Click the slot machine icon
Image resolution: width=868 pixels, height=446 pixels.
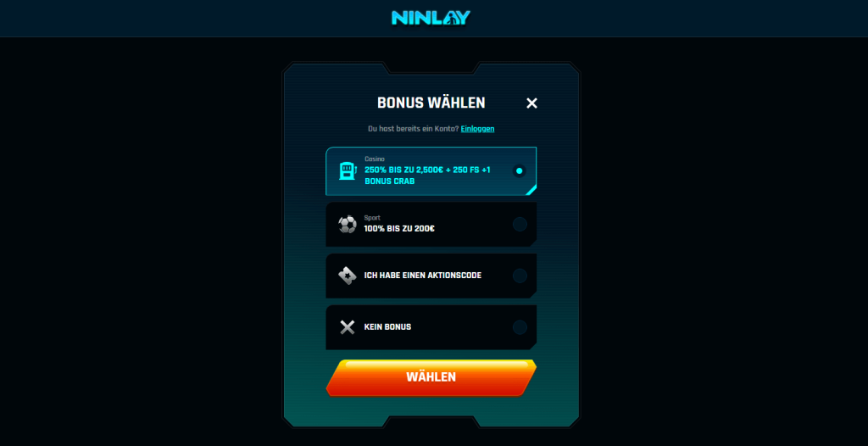click(x=348, y=170)
